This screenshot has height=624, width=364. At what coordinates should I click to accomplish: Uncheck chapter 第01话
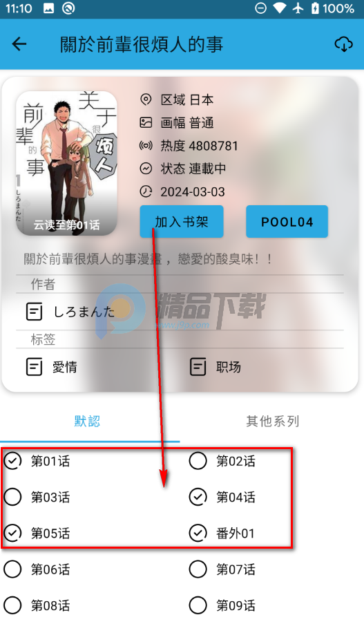pos(12,461)
